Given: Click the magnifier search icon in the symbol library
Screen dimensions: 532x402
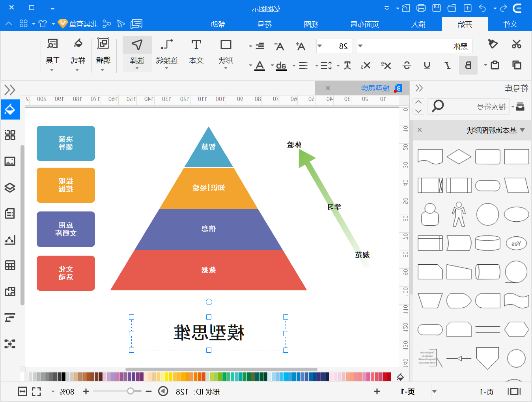Looking at the screenshot, I should (438, 106).
